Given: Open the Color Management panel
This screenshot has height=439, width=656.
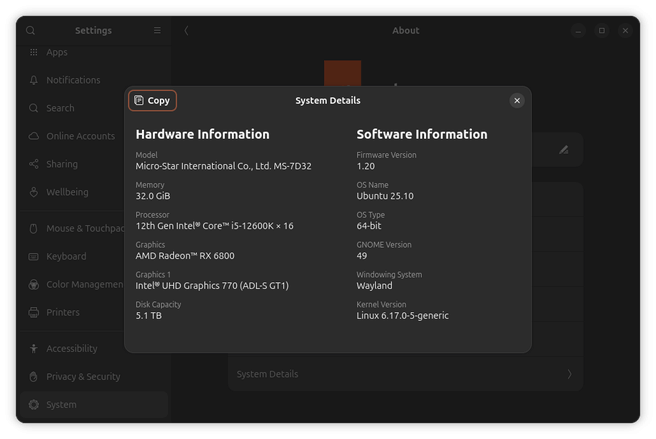Looking at the screenshot, I should (85, 285).
